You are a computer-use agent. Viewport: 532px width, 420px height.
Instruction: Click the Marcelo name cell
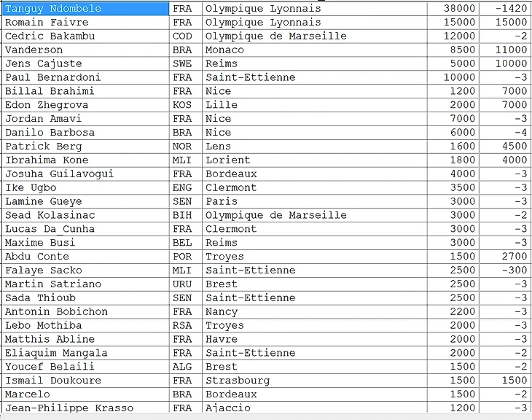pos(85,394)
